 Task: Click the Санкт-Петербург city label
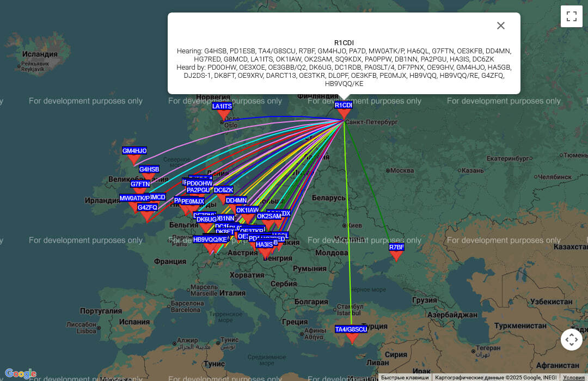tap(372, 122)
